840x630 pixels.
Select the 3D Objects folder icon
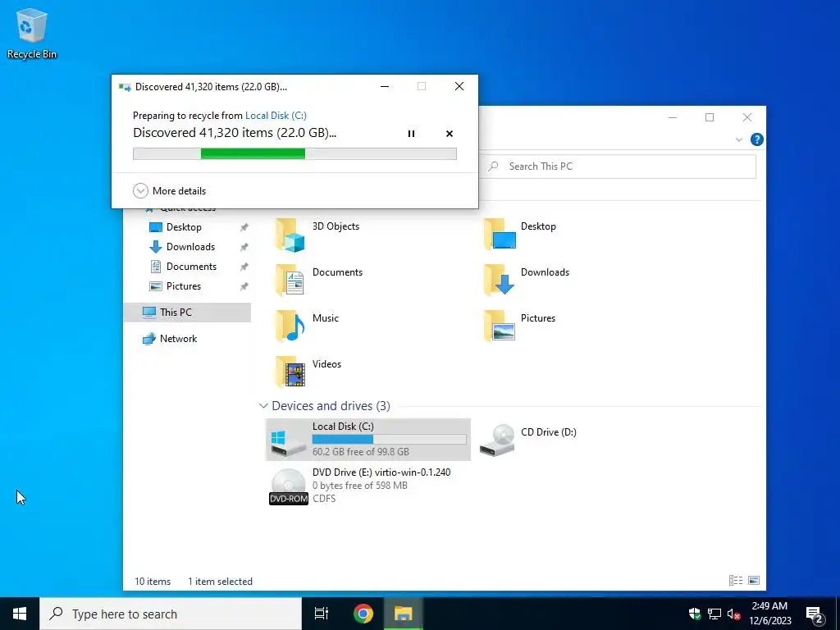point(290,235)
